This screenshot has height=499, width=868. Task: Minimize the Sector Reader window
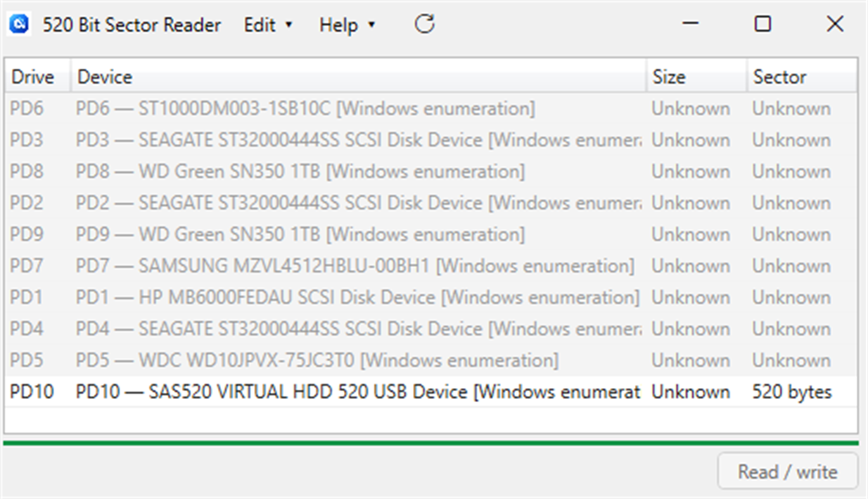[691, 25]
